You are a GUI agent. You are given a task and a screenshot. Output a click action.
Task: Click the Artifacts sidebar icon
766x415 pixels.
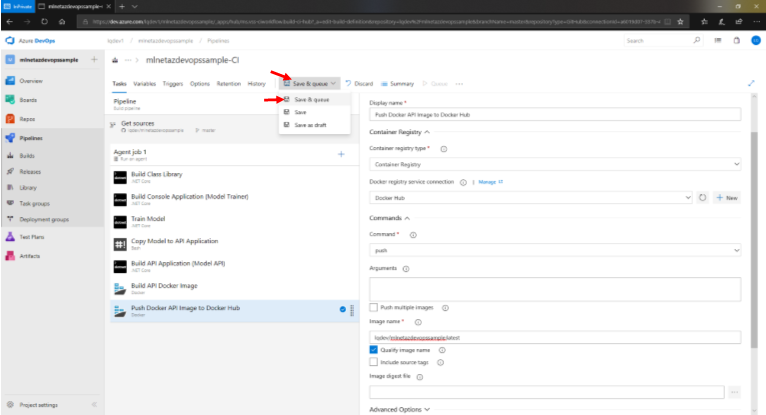pyautogui.click(x=11, y=257)
